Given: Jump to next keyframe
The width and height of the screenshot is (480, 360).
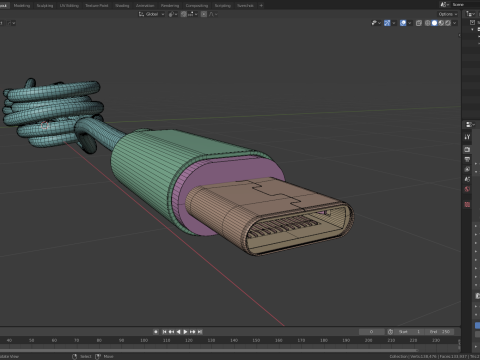Looking at the screenshot, I should tap(192, 332).
